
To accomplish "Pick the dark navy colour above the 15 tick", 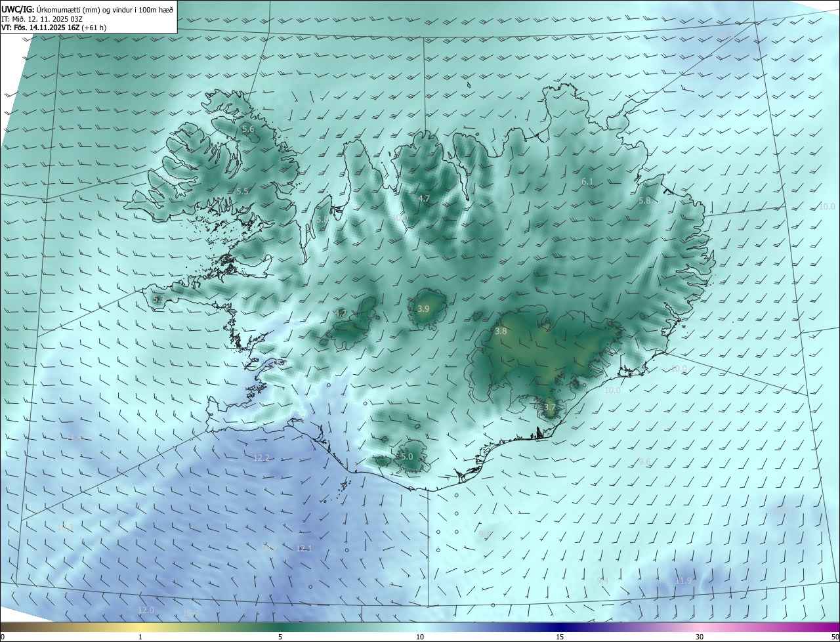I will pos(560,627).
